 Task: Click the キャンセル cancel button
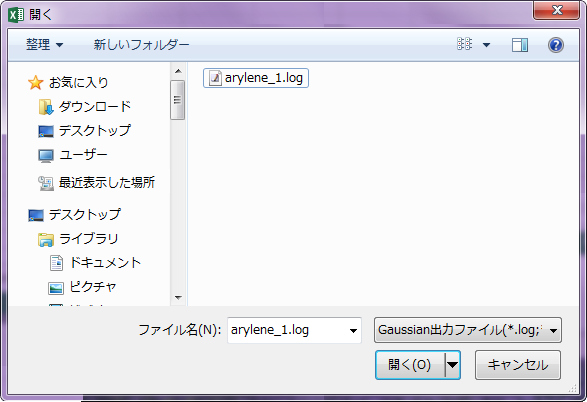click(518, 365)
